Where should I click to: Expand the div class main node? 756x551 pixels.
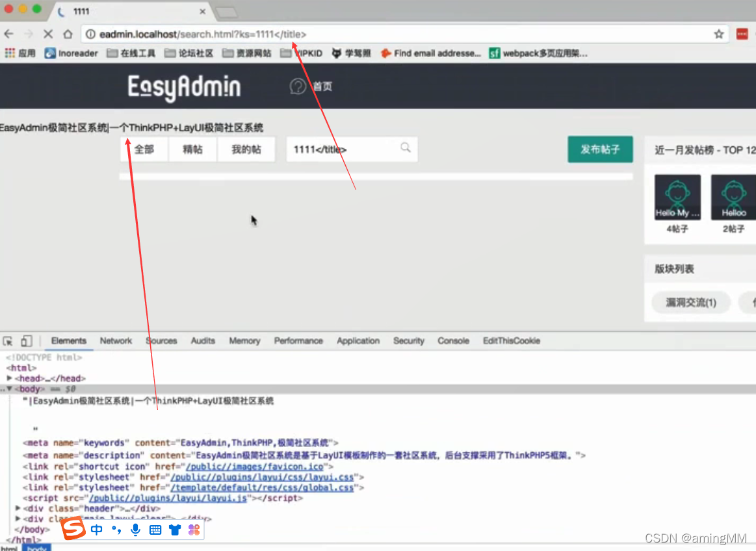(18, 519)
